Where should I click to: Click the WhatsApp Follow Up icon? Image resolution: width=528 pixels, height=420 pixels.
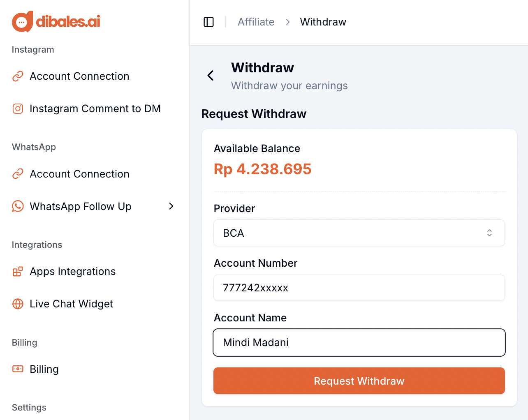tap(18, 206)
